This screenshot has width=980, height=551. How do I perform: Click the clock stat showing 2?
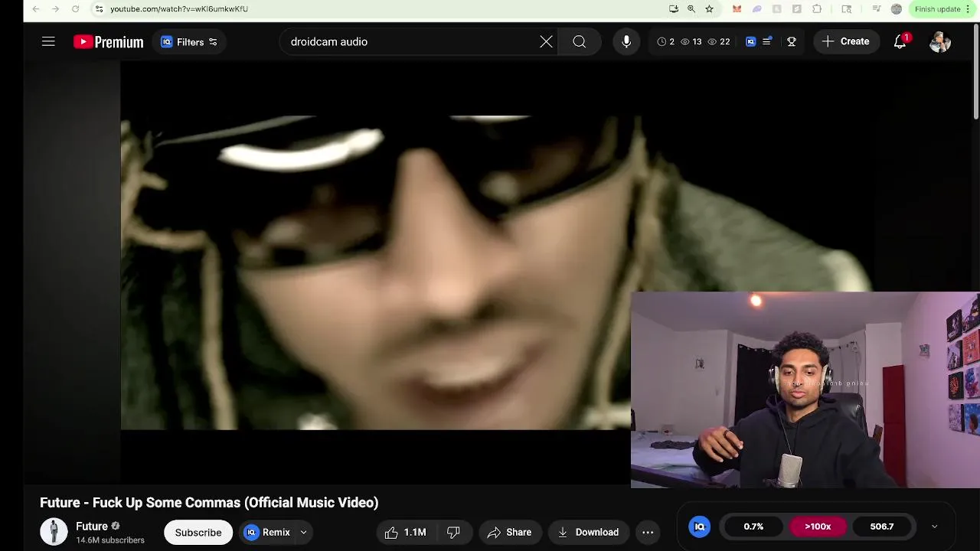point(666,42)
